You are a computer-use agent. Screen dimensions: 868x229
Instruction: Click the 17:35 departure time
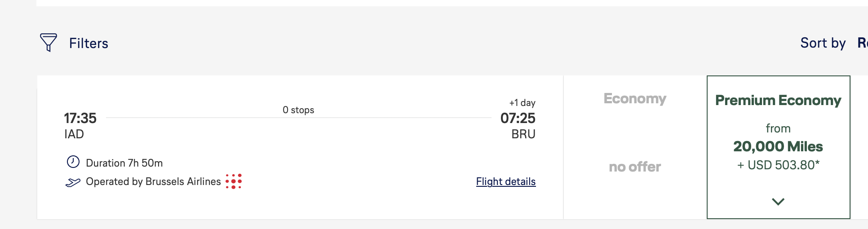pos(80,118)
